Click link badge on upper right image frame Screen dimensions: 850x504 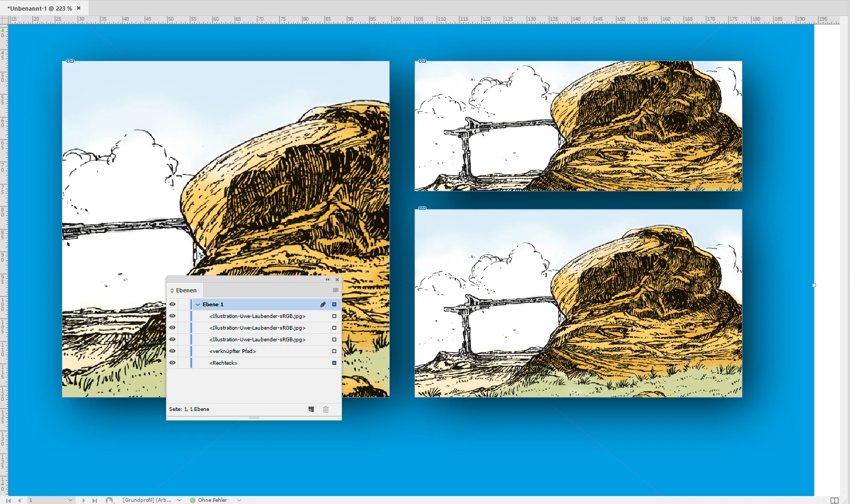click(422, 61)
